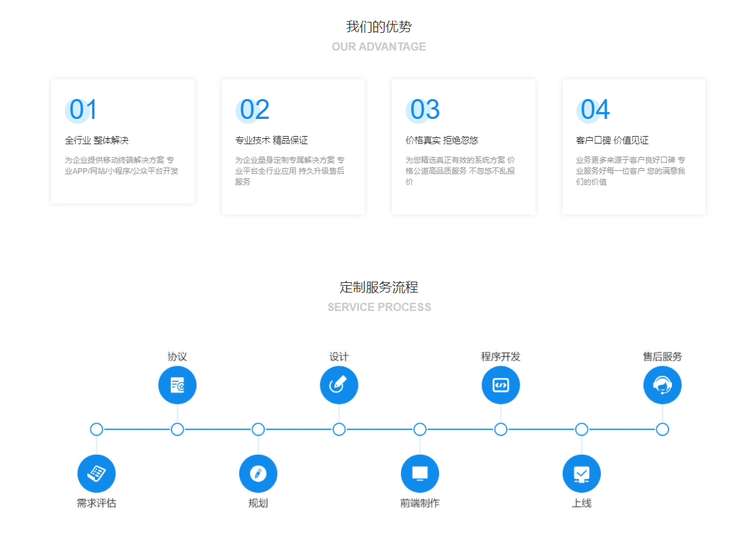Click the SERVICE PROCESS subtitle
This screenshot has height=540, width=756.
click(379, 308)
